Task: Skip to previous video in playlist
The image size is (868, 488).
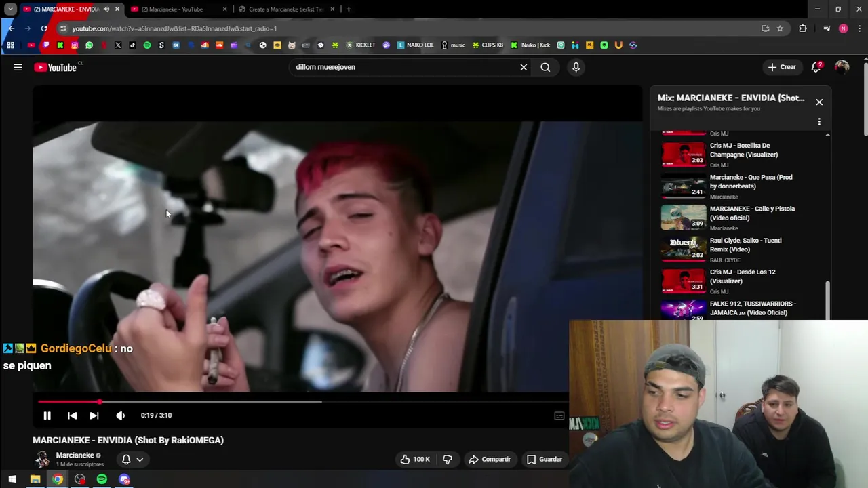Action: click(x=72, y=415)
